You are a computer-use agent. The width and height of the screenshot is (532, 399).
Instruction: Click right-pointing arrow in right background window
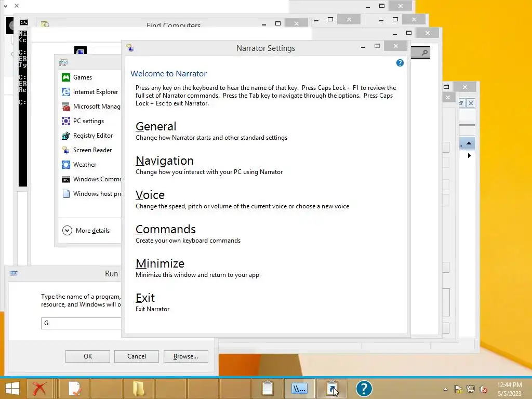(x=469, y=156)
